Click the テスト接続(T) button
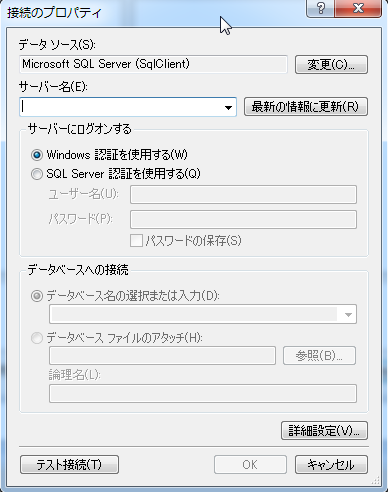This screenshot has height=492, width=388. (69, 465)
